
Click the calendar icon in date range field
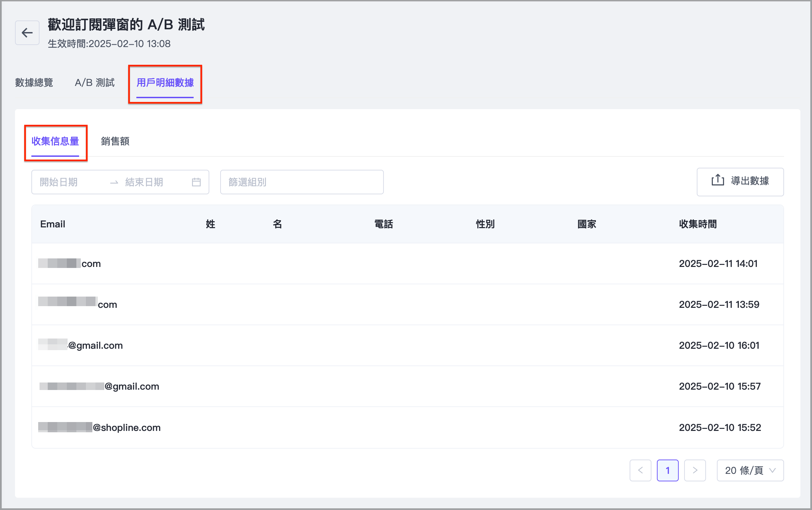(x=196, y=182)
